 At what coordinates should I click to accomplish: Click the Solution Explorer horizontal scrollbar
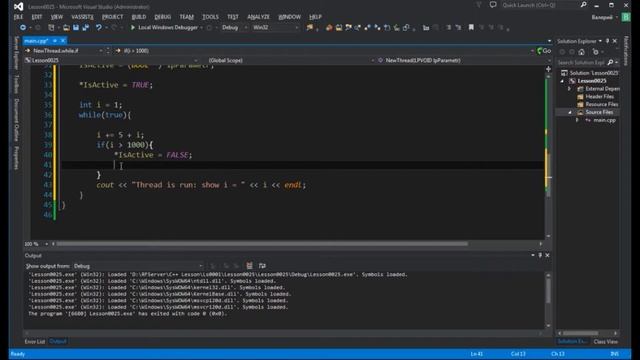[580, 333]
